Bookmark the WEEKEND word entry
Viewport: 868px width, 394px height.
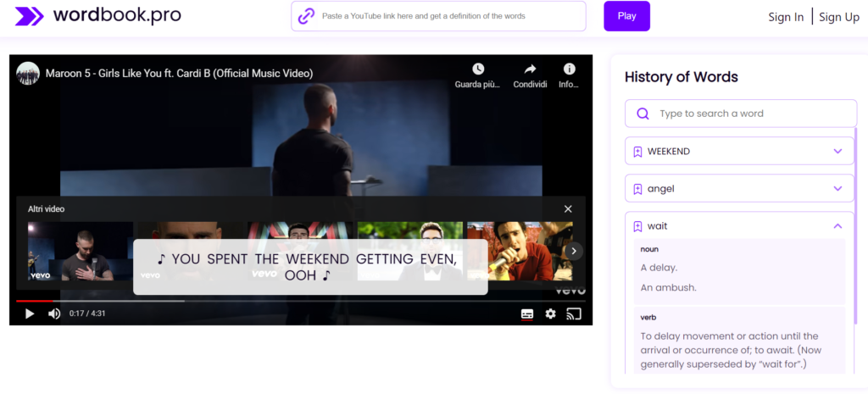(637, 151)
